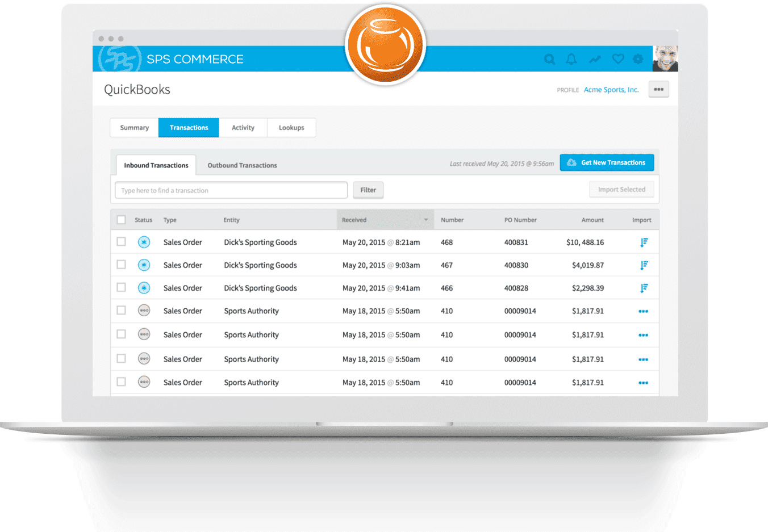Click the date May 20, 2015 @ 9:03am
The width and height of the screenshot is (768, 532).
pos(381,265)
